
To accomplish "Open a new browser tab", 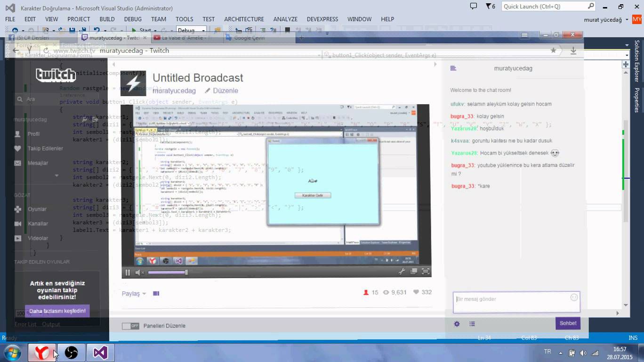I will click(302, 38).
